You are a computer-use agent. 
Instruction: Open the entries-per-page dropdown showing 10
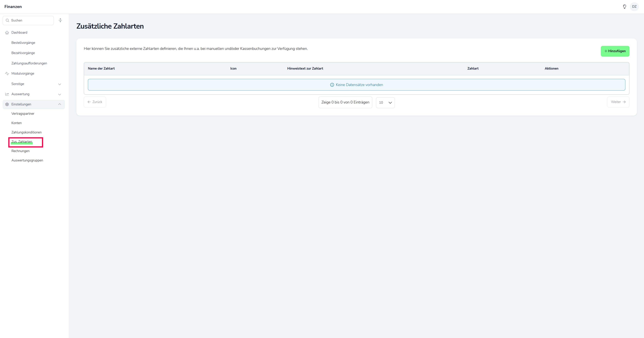[x=385, y=103]
